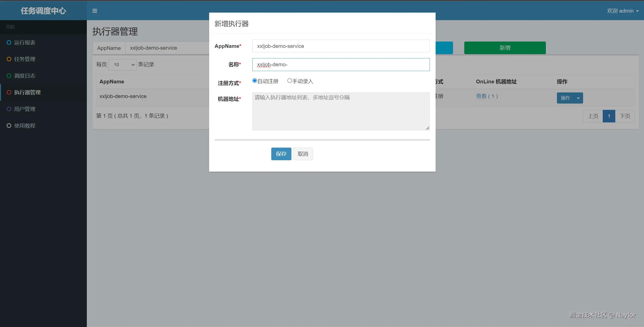Click the blue circle icon beside 运行报表
Viewport: 644px width, 327px height.
tap(9, 43)
